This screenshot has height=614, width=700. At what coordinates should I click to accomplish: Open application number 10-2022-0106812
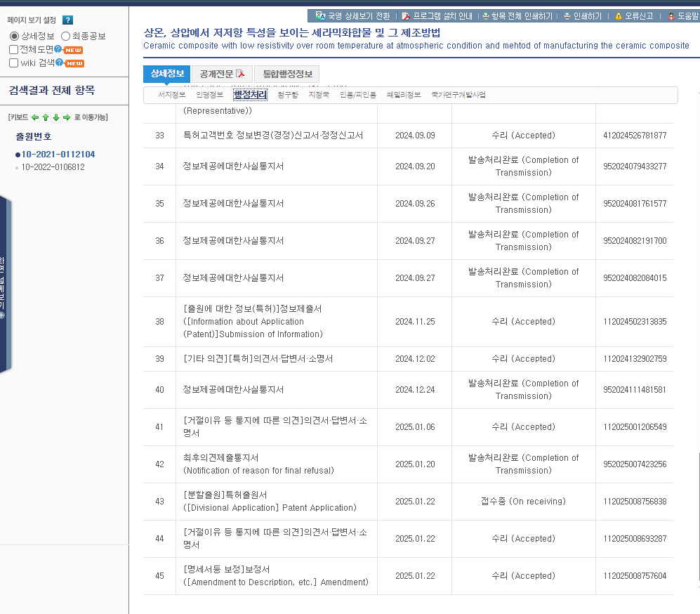(x=53, y=167)
